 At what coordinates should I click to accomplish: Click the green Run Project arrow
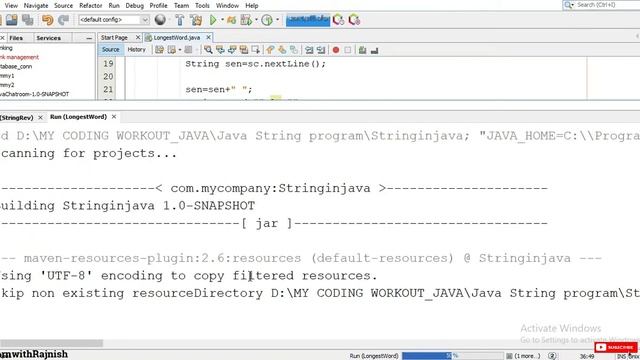point(213,20)
